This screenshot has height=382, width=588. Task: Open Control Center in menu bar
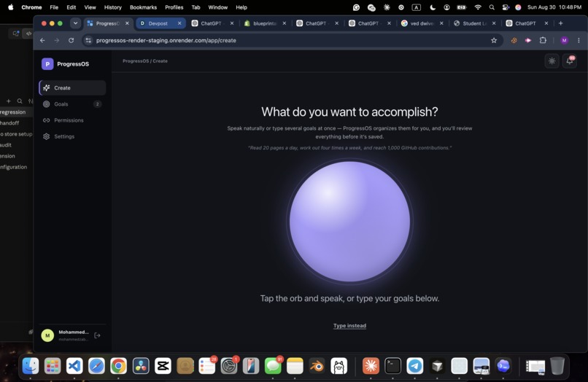[506, 7]
